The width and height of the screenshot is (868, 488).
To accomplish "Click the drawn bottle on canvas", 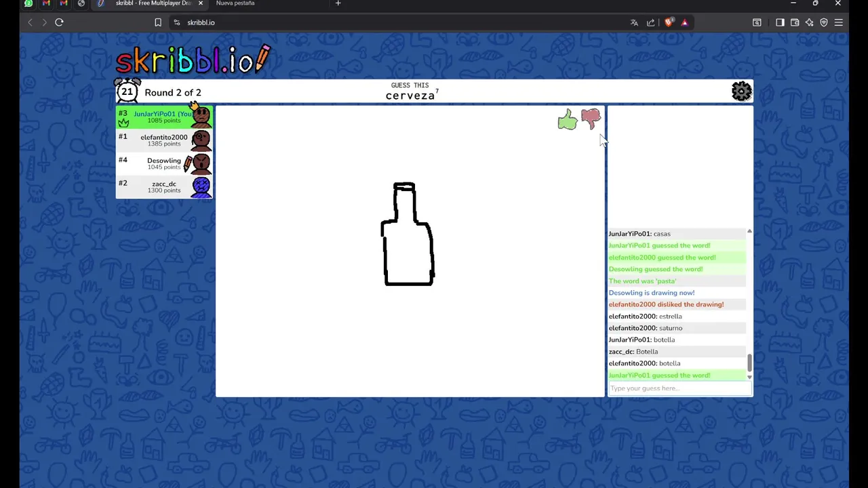I will 408,234.
